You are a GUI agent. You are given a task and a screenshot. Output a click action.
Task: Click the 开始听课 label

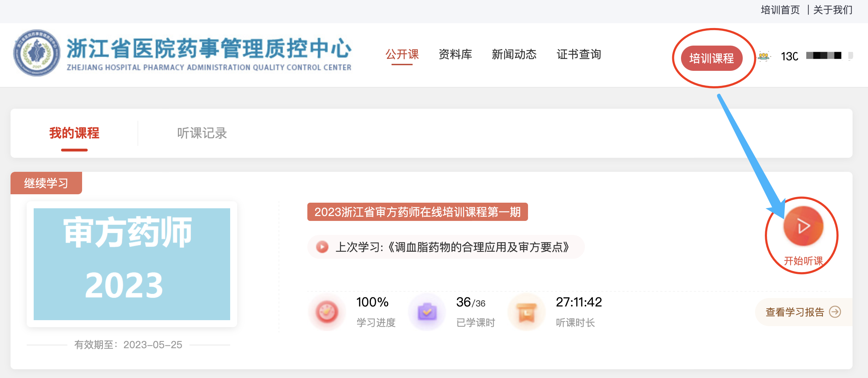[803, 261]
